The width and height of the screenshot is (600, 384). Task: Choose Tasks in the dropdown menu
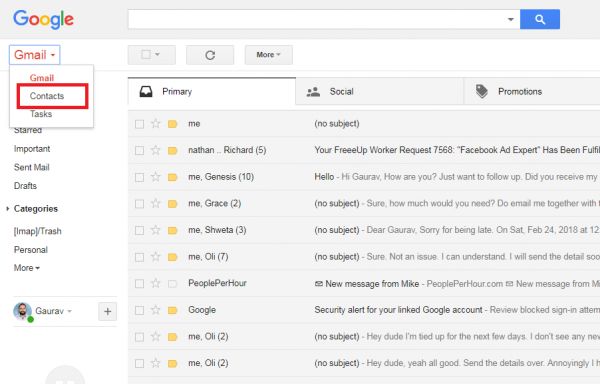pyautogui.click(x=41, y=114)
